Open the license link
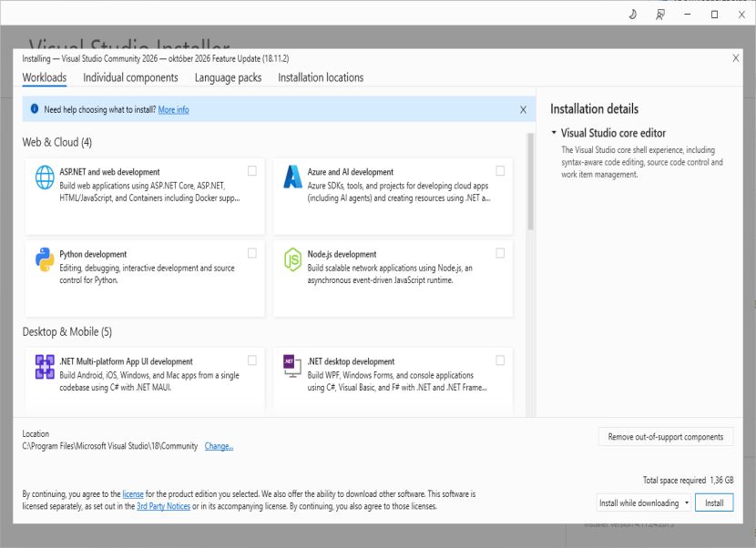This screenshot has height=548, width=756. click(x=133, y=494)
